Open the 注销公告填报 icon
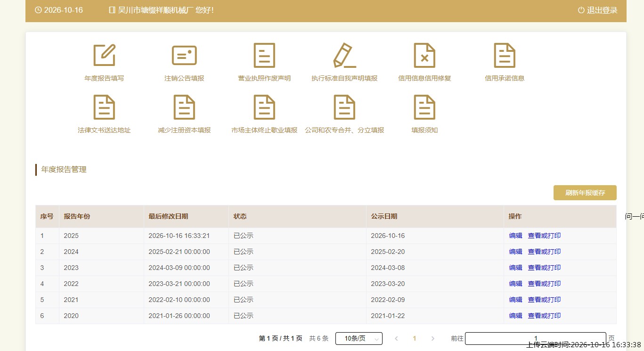The height and width of the screenshot is (351, 644). click(184, 55)
